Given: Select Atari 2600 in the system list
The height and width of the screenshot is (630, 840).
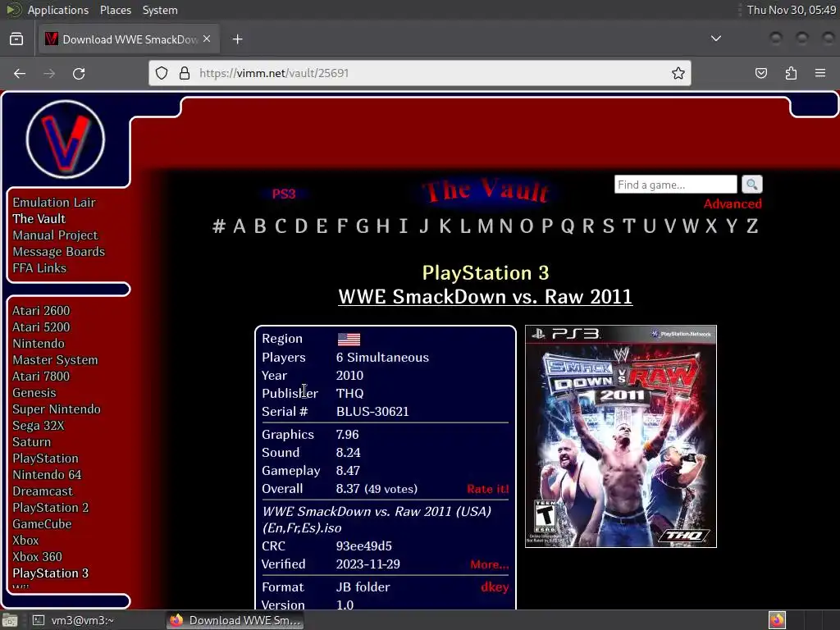Looking at the screenshot, I should pyautogui.click(x=41, y=311).
